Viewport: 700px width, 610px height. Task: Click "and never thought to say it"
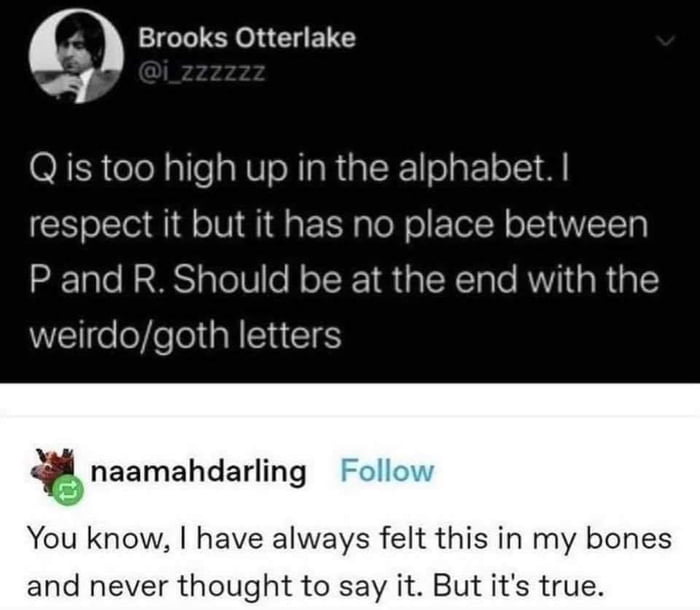pos(224,586)
